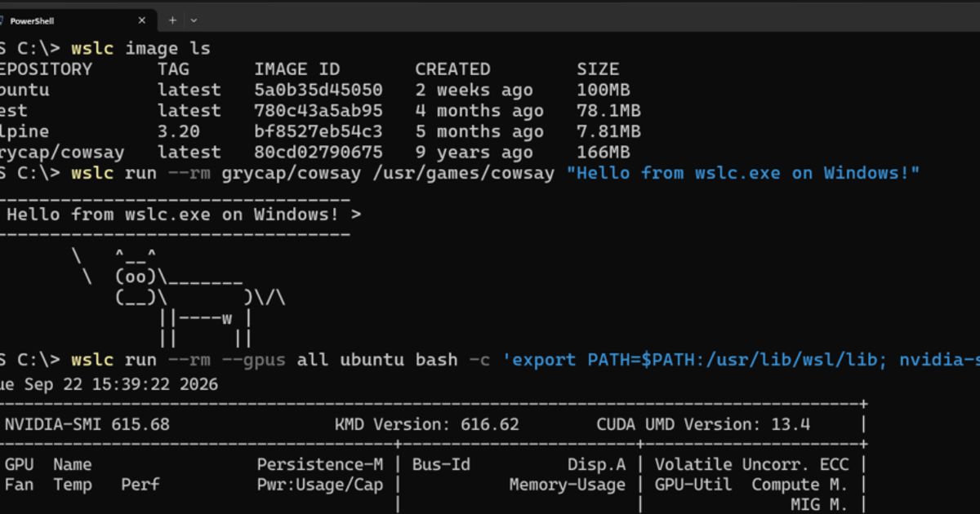Click the CREATED column header
This screenshot has height=514, width=980.
point(452,69)
